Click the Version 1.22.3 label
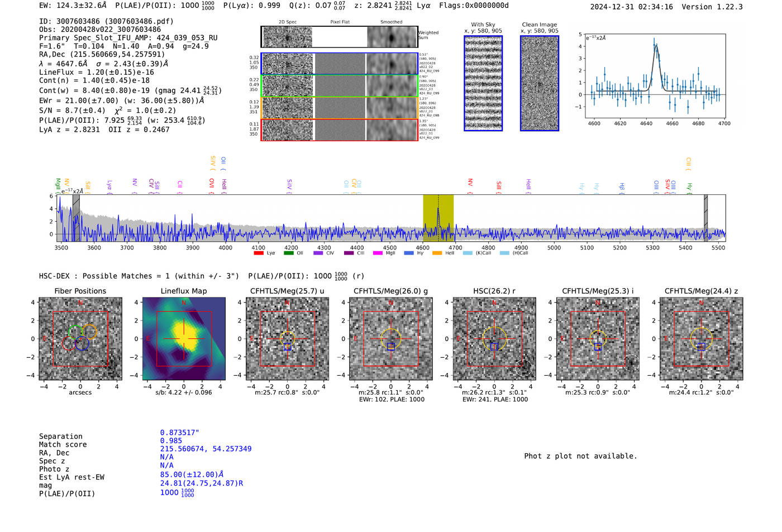Viewport: 782px width, 532px height. (x=712, y=7)
